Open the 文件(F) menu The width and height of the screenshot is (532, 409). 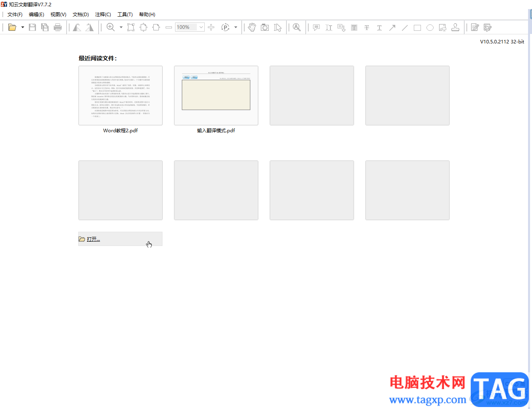(x=15, y=14)
